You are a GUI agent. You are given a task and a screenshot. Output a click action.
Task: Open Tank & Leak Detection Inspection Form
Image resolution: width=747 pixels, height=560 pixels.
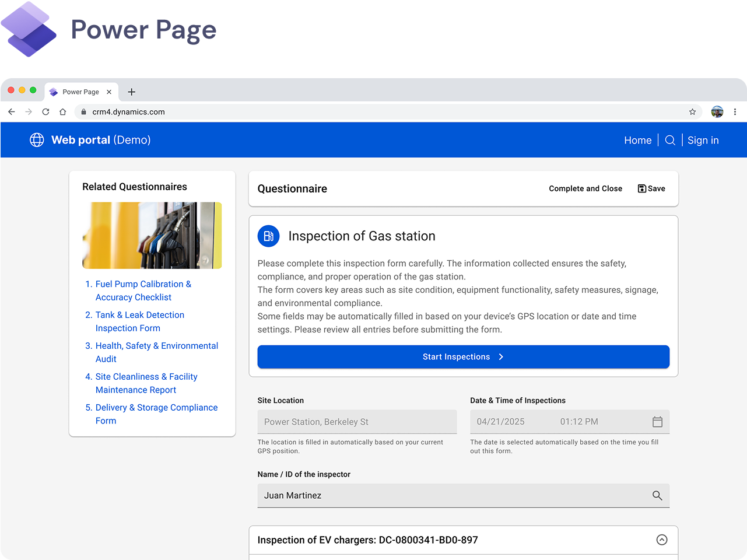click(x=140, y=321)
